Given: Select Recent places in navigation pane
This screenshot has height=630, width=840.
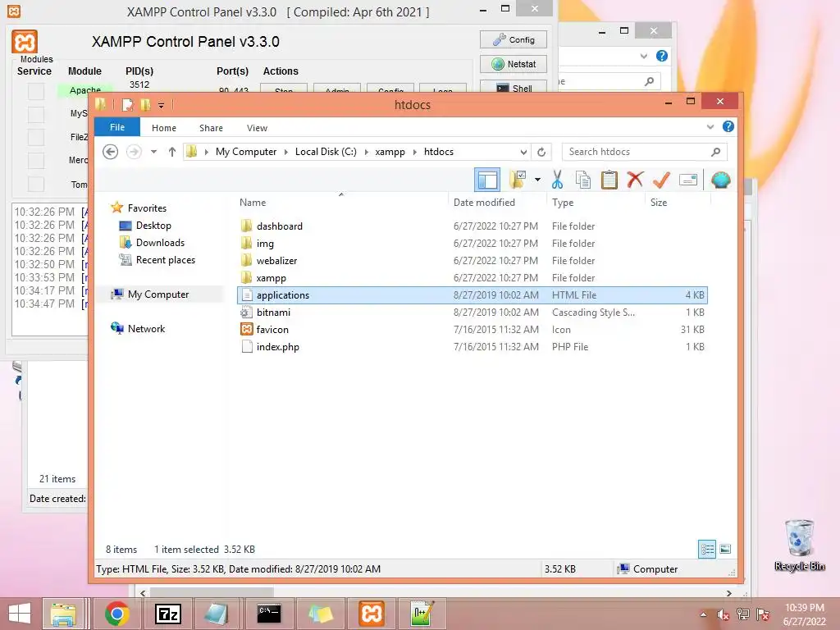Looking at the screenshot, I should pyautogui.click(x=166, y=260).
